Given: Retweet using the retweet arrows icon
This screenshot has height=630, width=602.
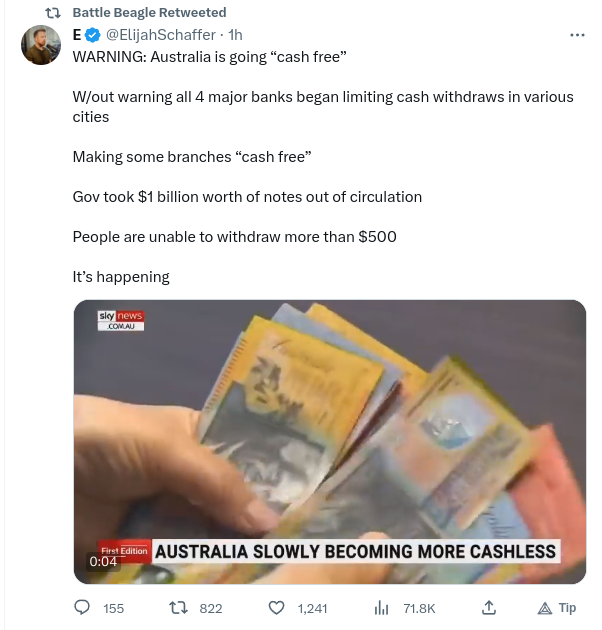Looking at the screenshot, I should click(x=178, y=608).
